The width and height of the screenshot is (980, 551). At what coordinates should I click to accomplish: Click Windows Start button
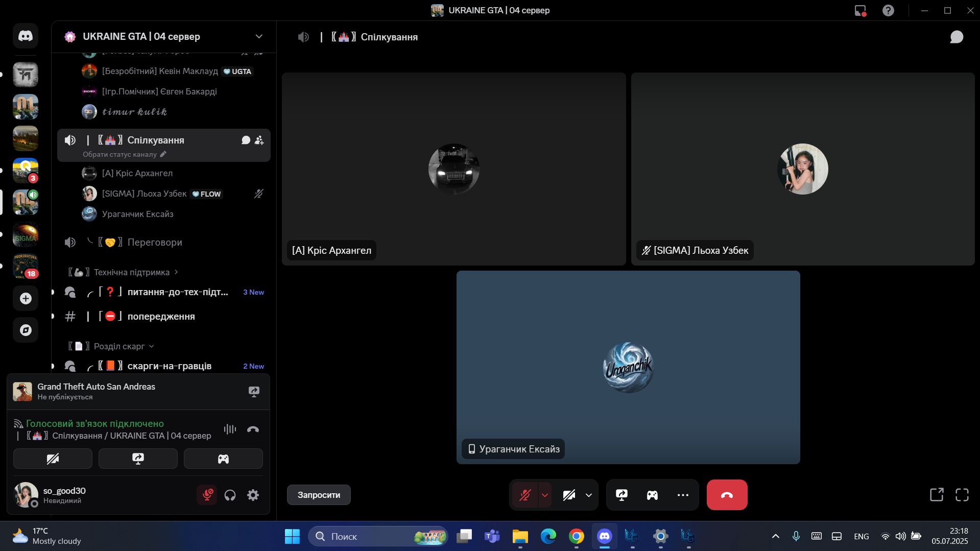click(292, 536)
